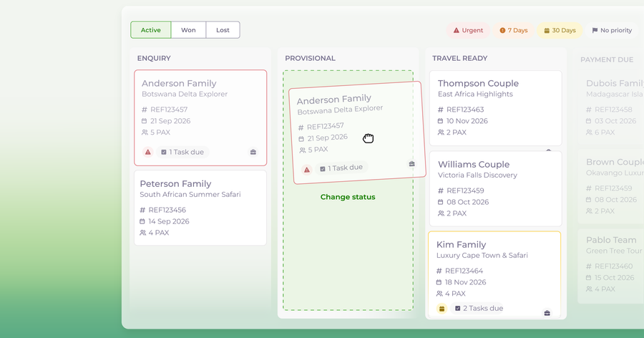Click REF123457 on Enquiry Anderson Family card
Viewport: 644px width, 338px height.
point(169,110)
